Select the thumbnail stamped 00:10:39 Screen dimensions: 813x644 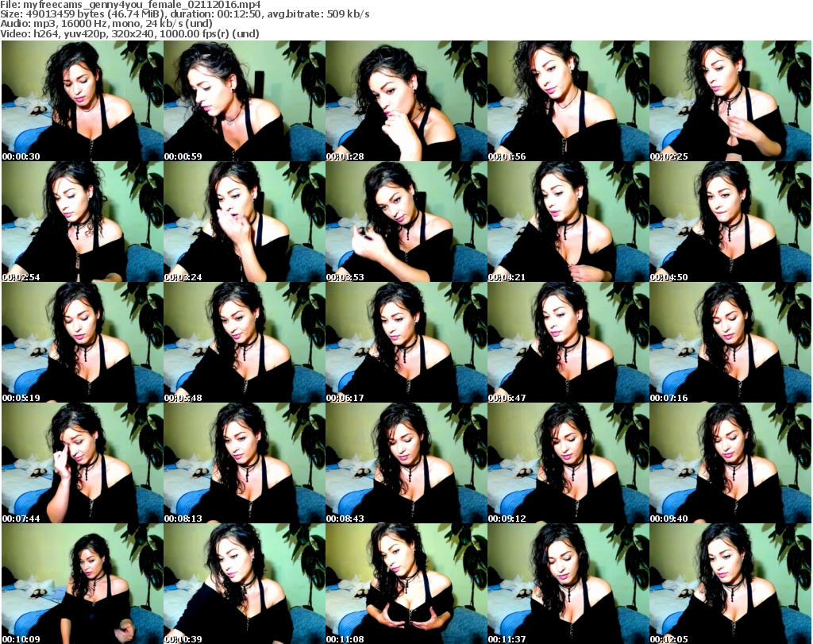245,584
